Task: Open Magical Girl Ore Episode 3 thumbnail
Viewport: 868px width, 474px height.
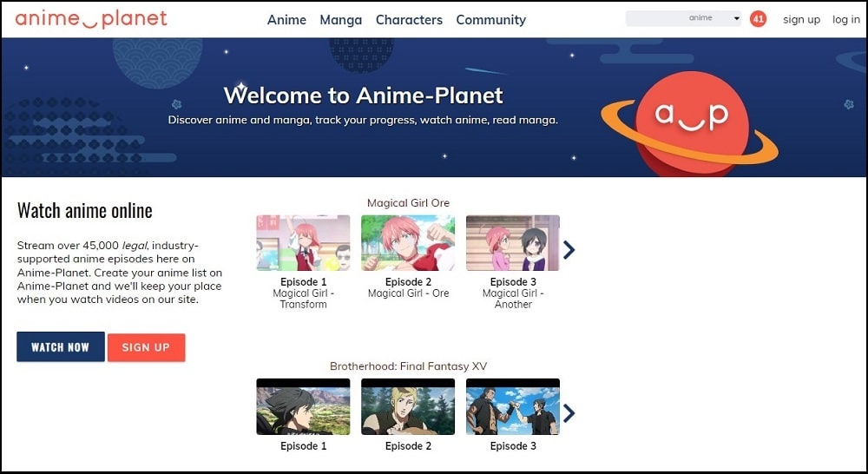Action: pyautogui.click(x=513, y=242)
